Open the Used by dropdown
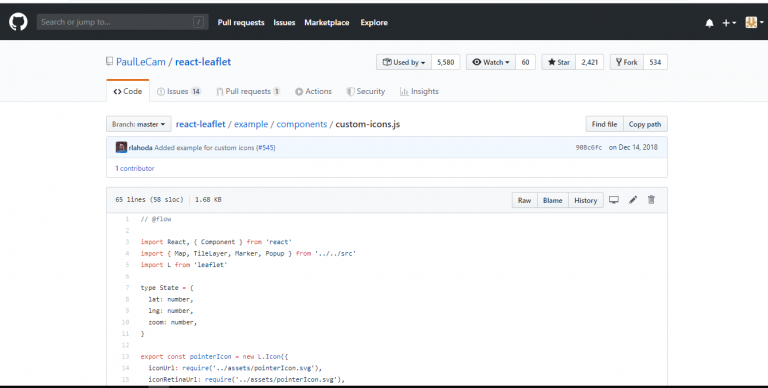768x388 pixels. point(404,62)
